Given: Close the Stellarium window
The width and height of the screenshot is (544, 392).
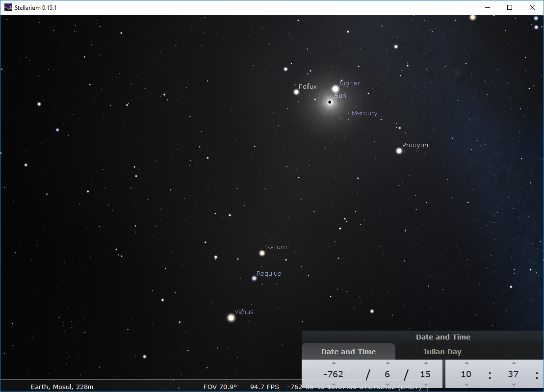Looking at the screenshot, I should (x=532, y=7).
